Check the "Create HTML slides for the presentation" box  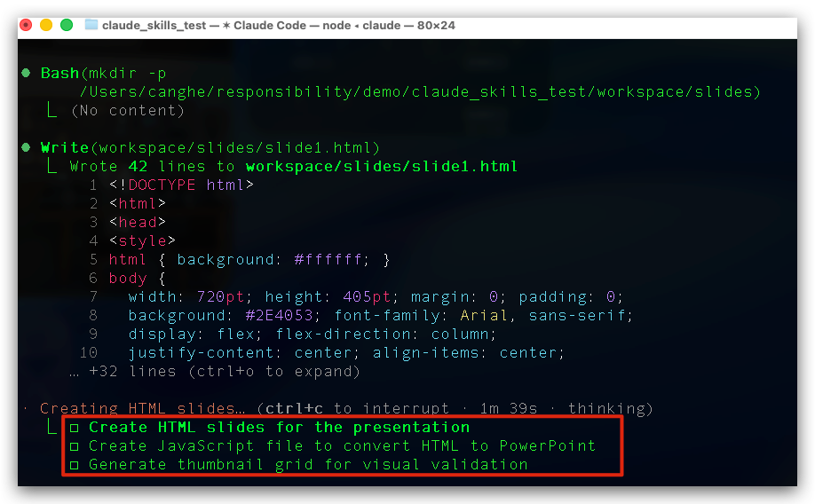[x=75, y=428]
